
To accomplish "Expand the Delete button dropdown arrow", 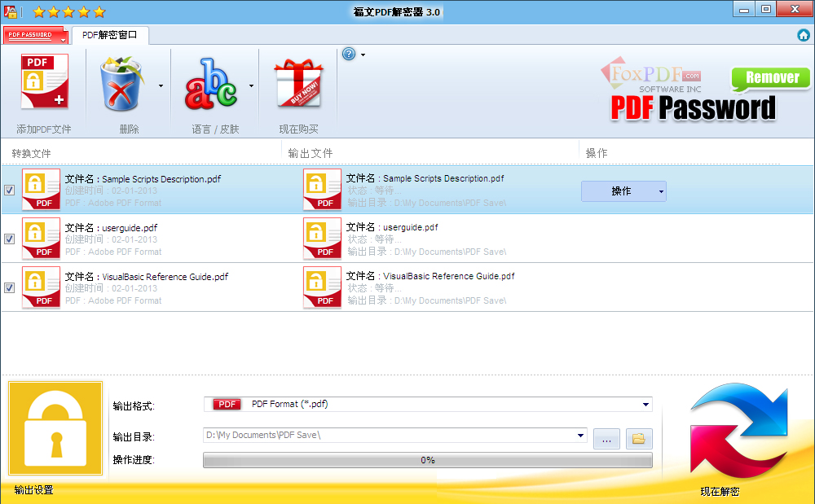I will click(x=161, y=85).
